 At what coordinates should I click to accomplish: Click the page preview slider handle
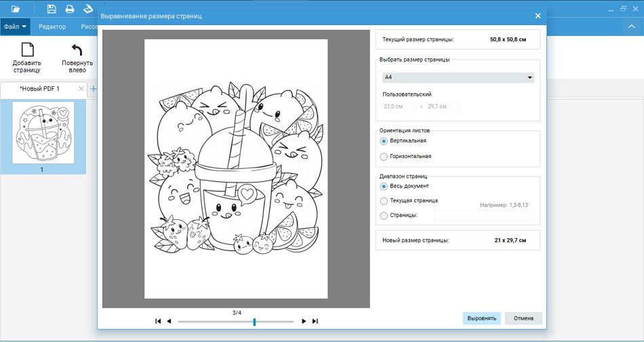click(x=255, y=322)
